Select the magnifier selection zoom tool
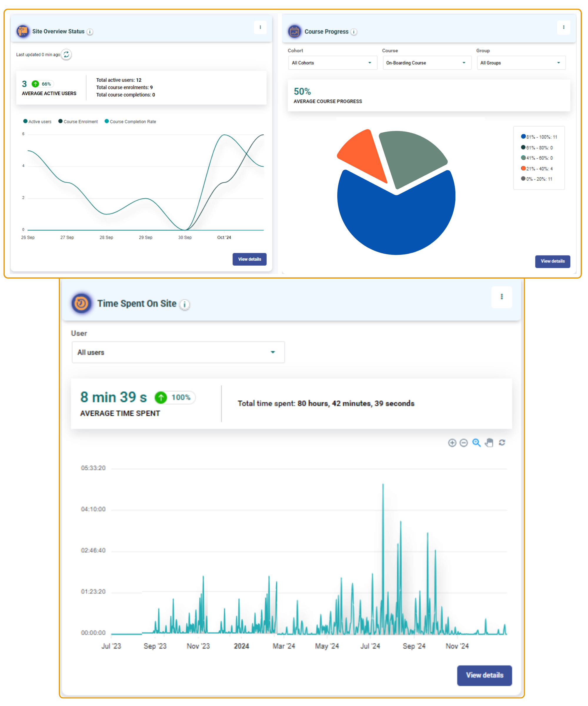This screenshot has height=706, width=588. pyautogui.click(x=477, y=443)
